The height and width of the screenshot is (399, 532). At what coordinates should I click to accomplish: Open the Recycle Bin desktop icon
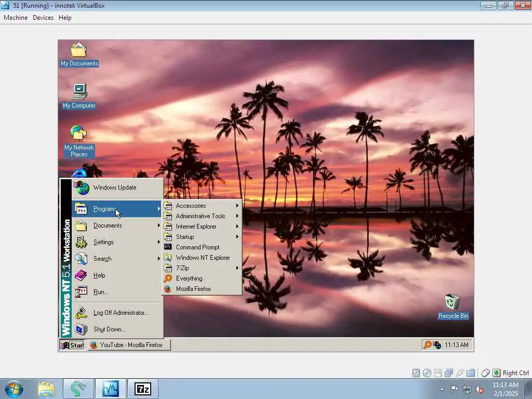pos(453,307)
